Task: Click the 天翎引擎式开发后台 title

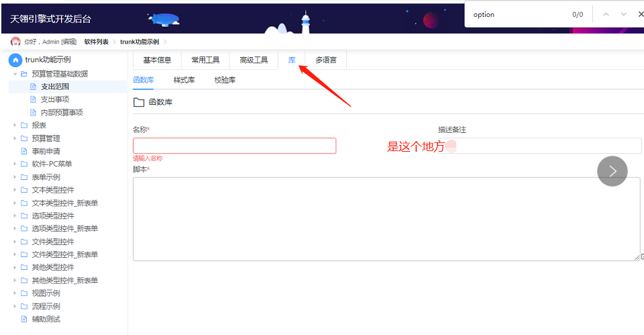Action: [50, 19]
